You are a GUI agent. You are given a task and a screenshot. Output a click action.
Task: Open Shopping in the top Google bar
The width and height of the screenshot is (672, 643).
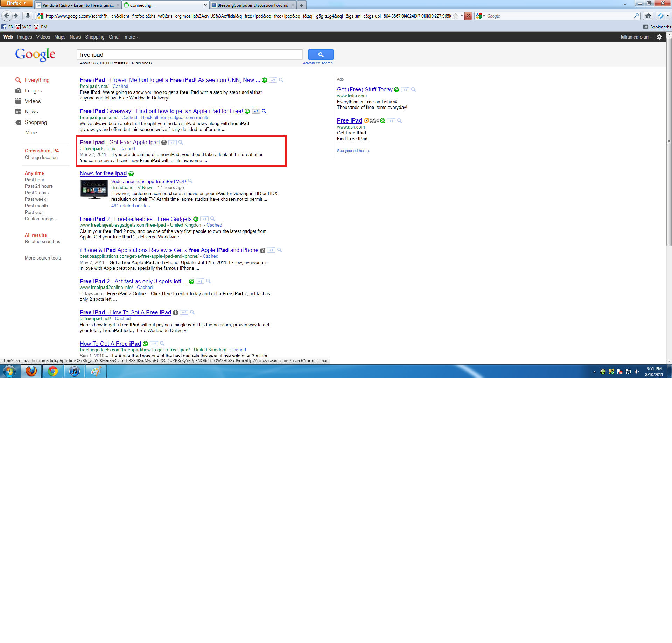click(x=95, y=37)
